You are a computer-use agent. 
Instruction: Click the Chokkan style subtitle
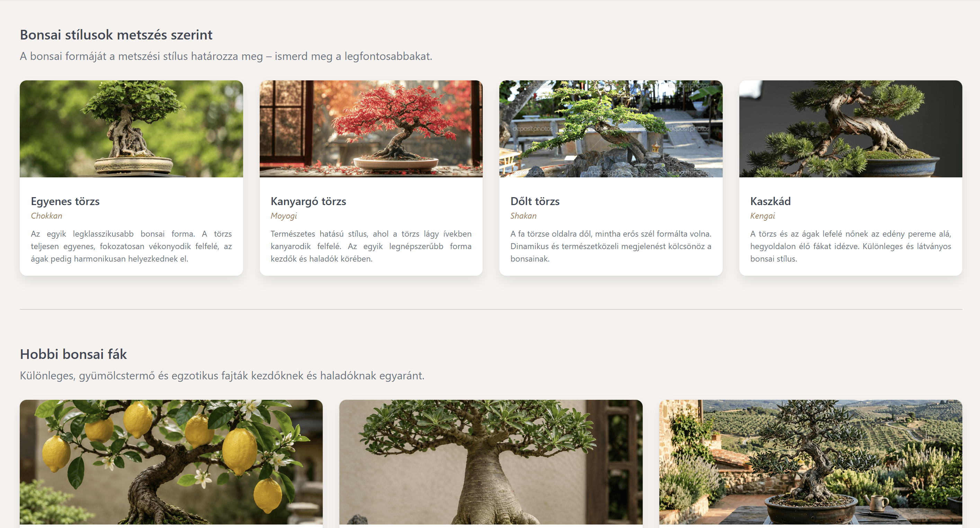click(46, 216)
